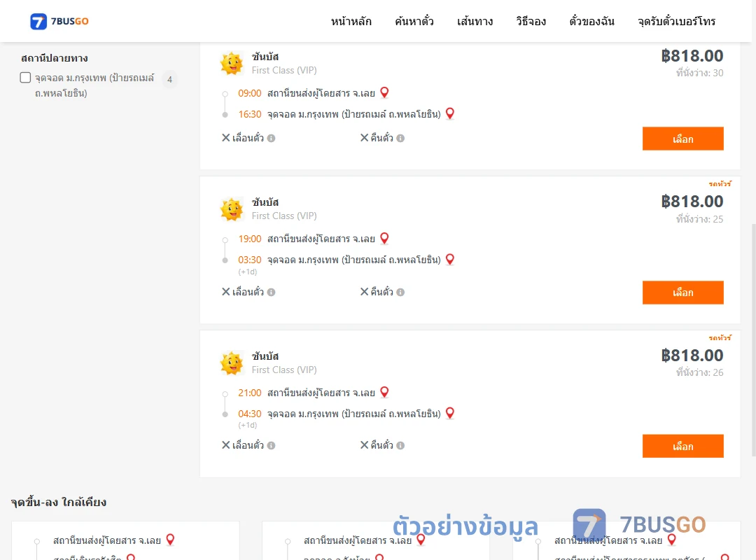This screenshot has width=756, height=560.
Task: Show คืนตั๋ว info icon on 09:00 trip
Action: click(400, 139)
